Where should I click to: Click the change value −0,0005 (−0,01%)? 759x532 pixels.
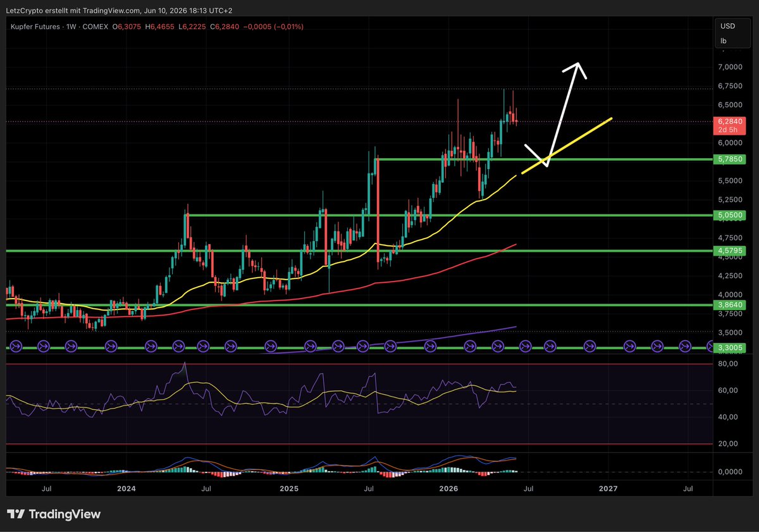point(273,27)
